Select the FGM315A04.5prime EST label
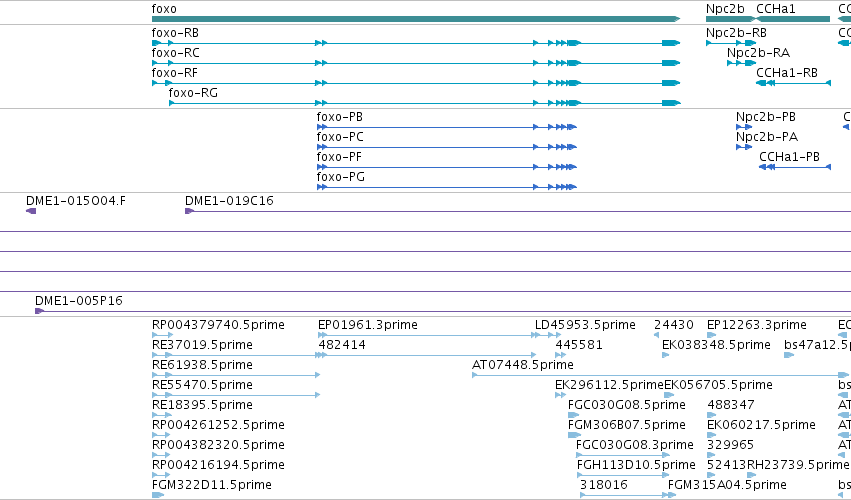 click(x=727, y=485)
